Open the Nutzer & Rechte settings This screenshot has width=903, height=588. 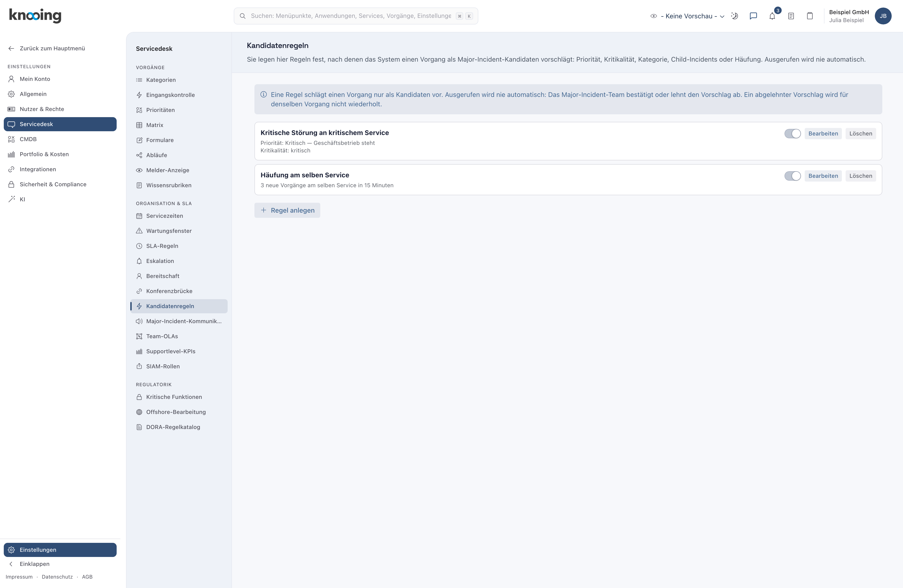pyautogui.click(x=60, y=109)
